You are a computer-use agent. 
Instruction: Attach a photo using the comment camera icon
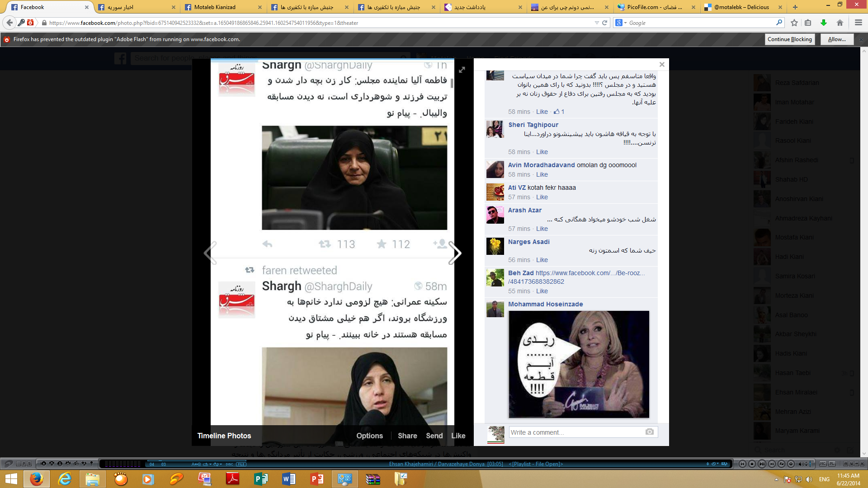pyautogui.click(x=650, y=432)
